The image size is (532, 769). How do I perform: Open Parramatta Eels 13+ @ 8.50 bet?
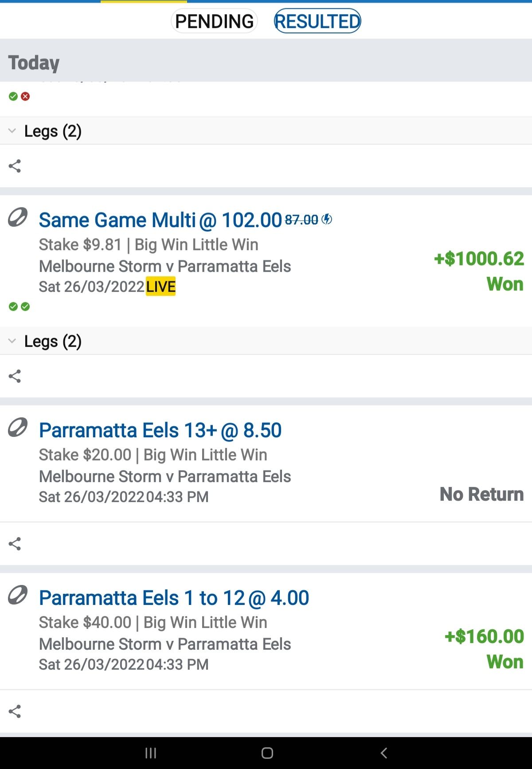160,430
